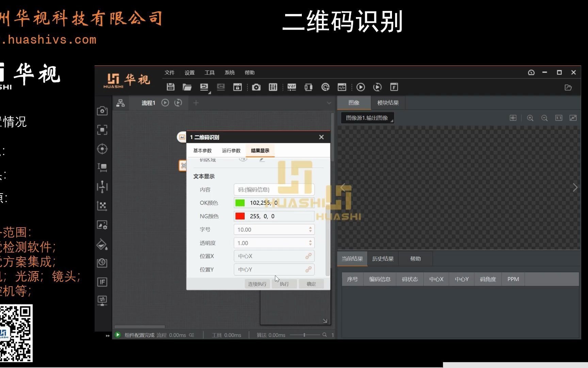Select the crosshair target tool in sidebar

point(102,149)
